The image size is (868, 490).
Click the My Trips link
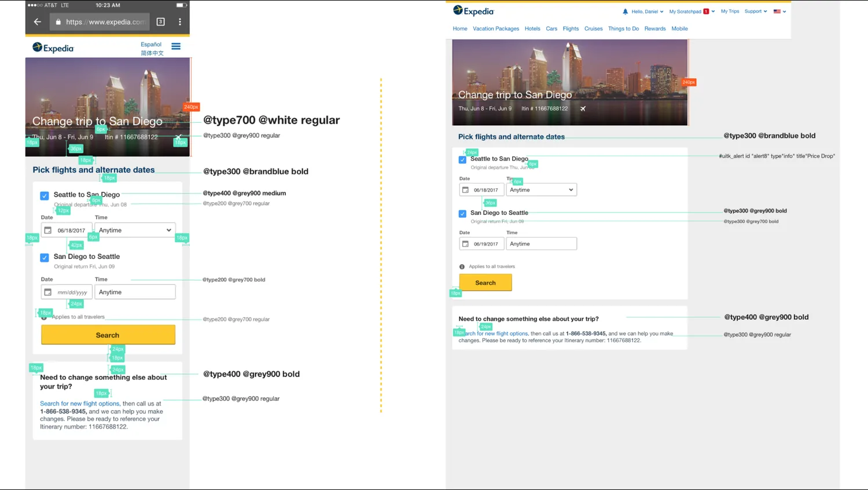pyautogui.click(x=730, y=11)
